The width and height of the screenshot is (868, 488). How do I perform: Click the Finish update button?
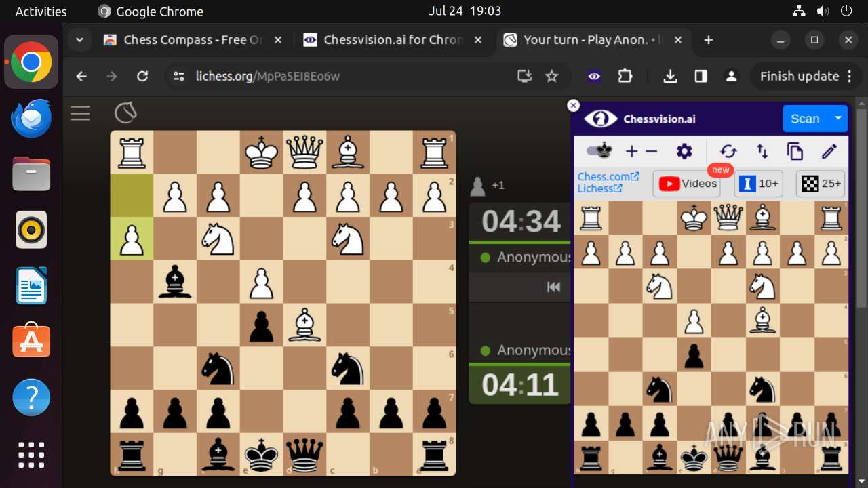806,77
